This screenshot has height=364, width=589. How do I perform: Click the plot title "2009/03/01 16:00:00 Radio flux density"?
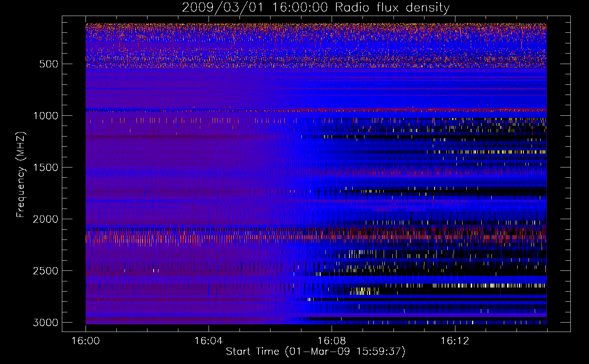pos(316,8)
